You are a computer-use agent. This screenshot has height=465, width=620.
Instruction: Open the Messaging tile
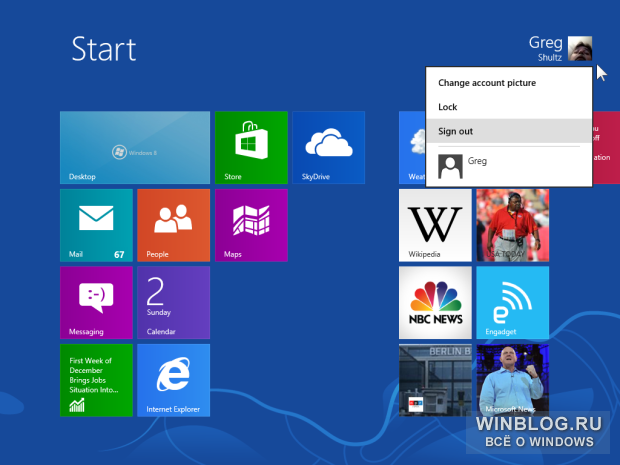[x=96, y=302]
